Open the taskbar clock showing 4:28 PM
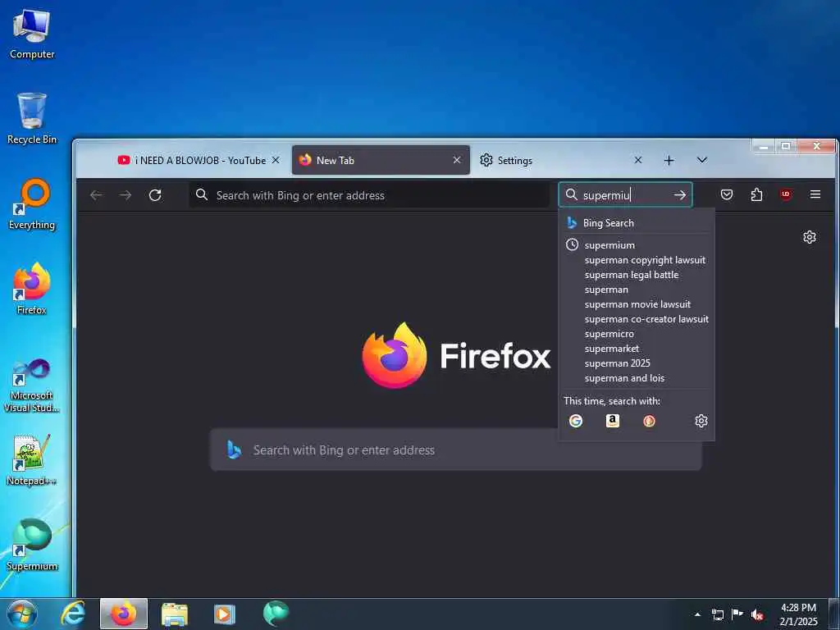 (x=798, y=614)
